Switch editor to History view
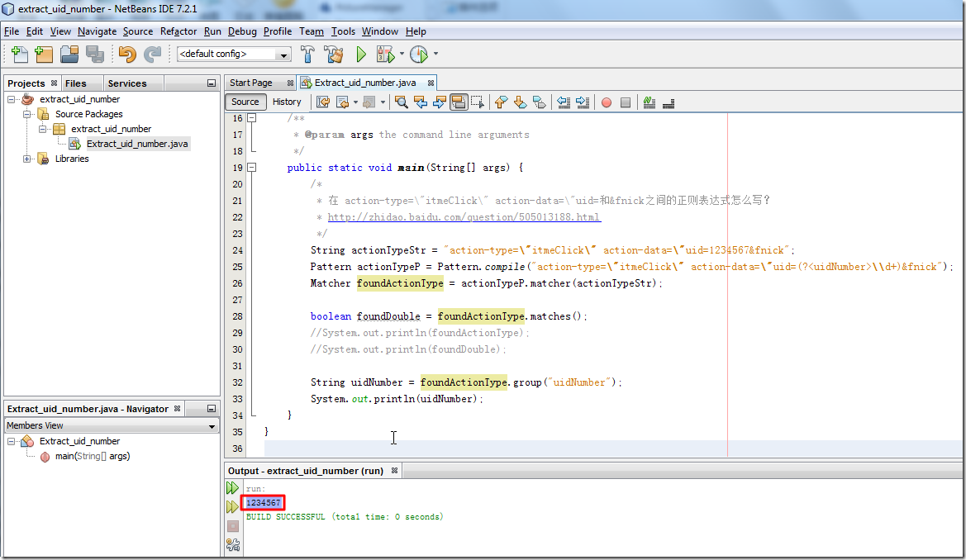The image size is (966, 560). 287,102
